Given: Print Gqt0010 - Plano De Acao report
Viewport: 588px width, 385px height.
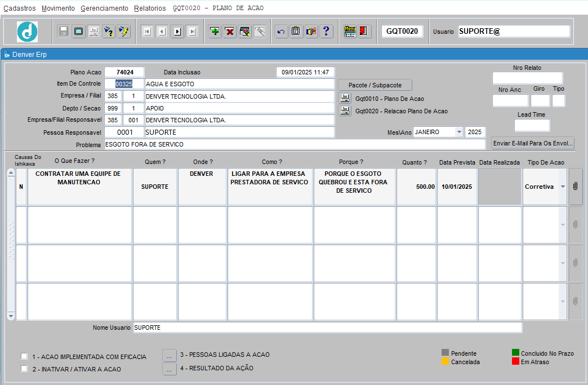Looking at the screenshot, I should tap(345, 99).
